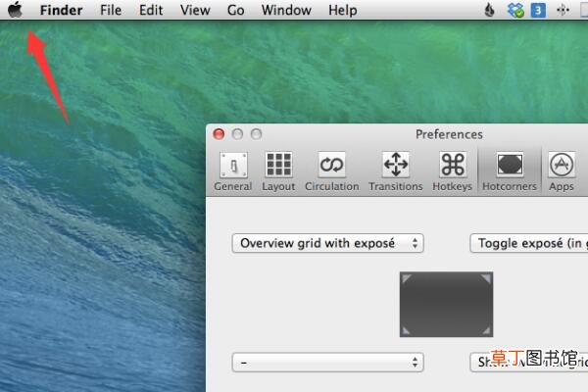Switch to the Hotkeys preferences tab
This screenshot has width=588, height=392.
[x=452, y=171]
